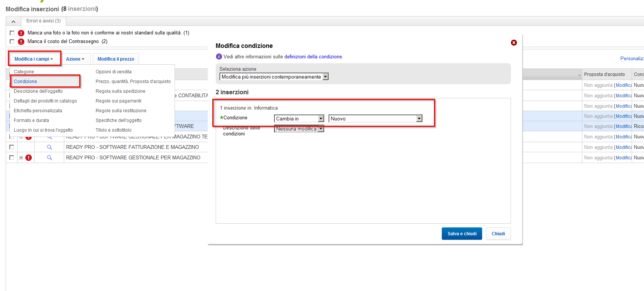Open the 'Errori e avvisi (3)' tab

(43, 21)
